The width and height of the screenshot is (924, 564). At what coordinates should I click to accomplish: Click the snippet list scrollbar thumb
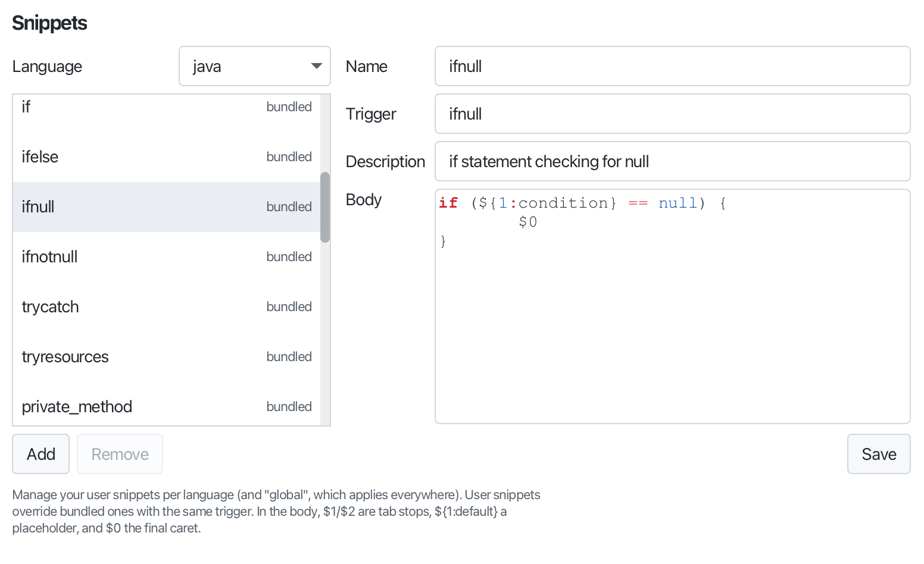(x=325, y=207)
